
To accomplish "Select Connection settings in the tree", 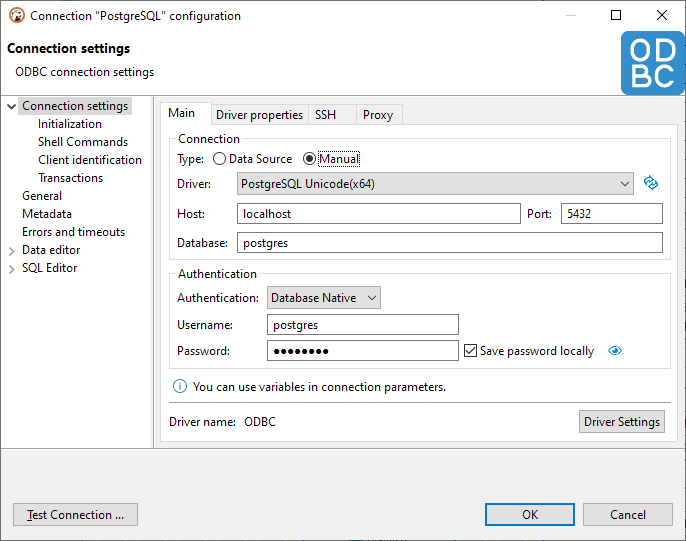I will 75,106.
